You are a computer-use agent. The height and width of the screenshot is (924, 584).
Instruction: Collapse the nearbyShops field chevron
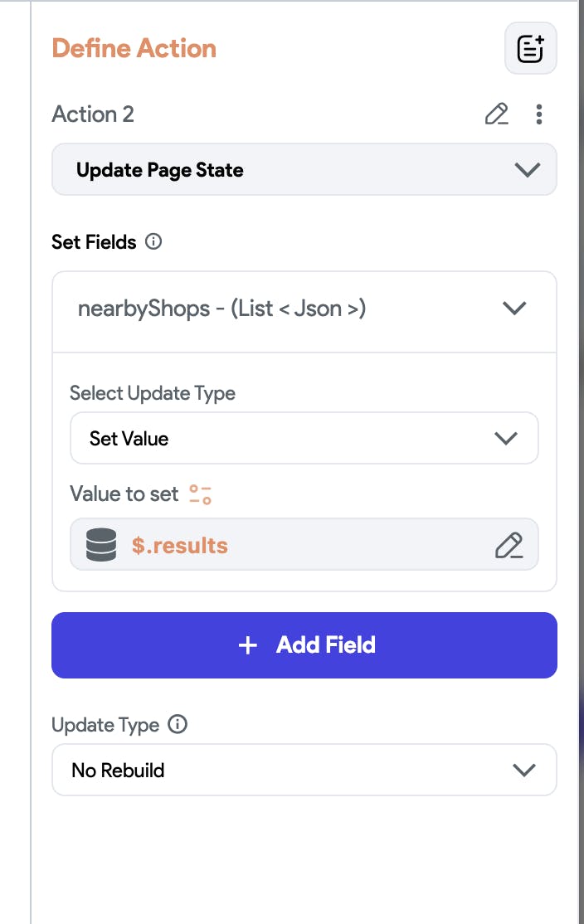pos(514,309)
